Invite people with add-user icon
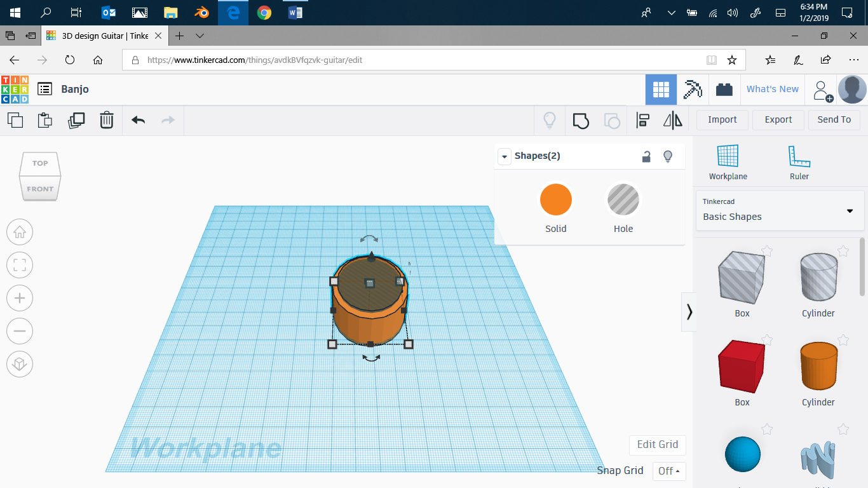Viewport: 868px width, 488px height. click(822, 90)
